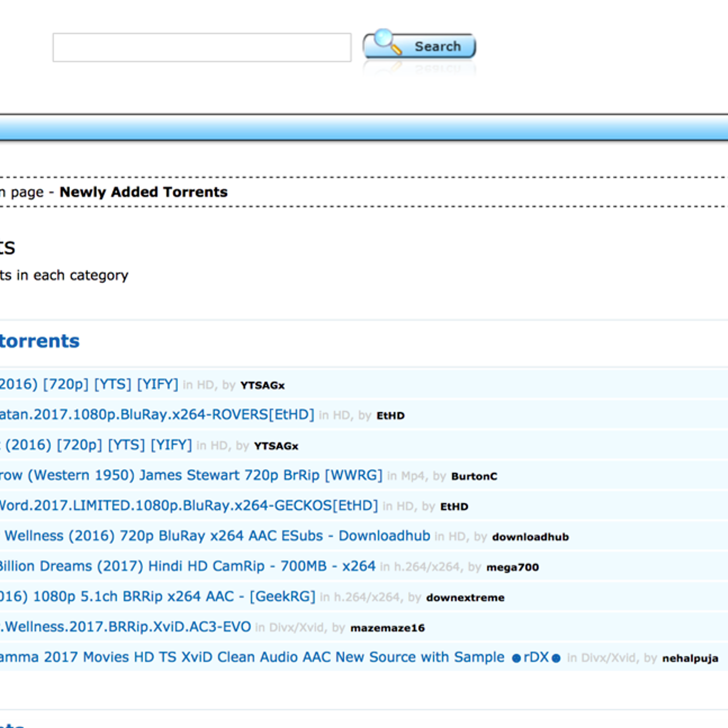Open Mp4 category on James Stewart row
728x728 pixels.
click(412, 476)
